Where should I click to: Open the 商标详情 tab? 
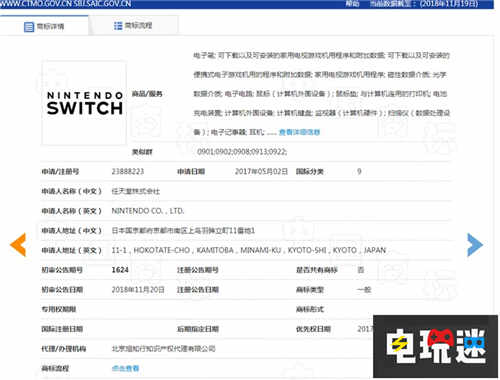(44, 26)
